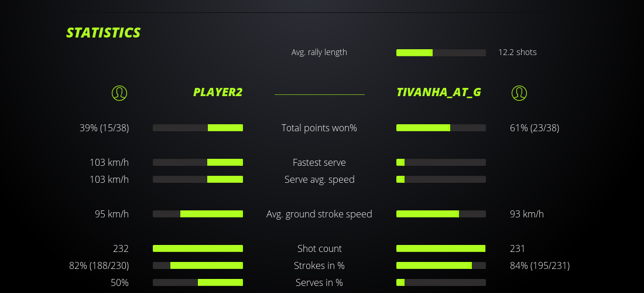Screen dimensions: 644x293
Task: Click TIVANHA_AT_G's Shot count bar
Action: (x=441, y=248)
